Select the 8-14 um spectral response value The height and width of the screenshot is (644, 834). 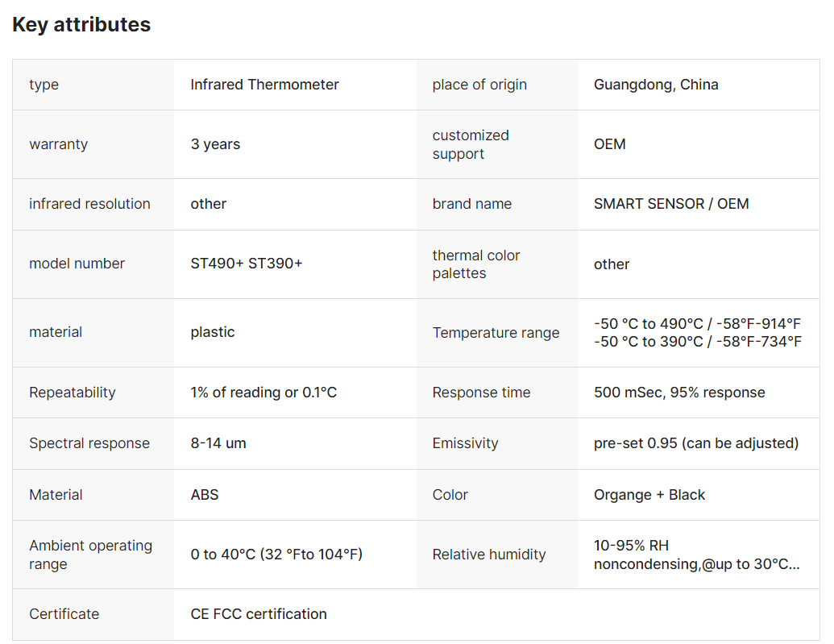[218, 443]
